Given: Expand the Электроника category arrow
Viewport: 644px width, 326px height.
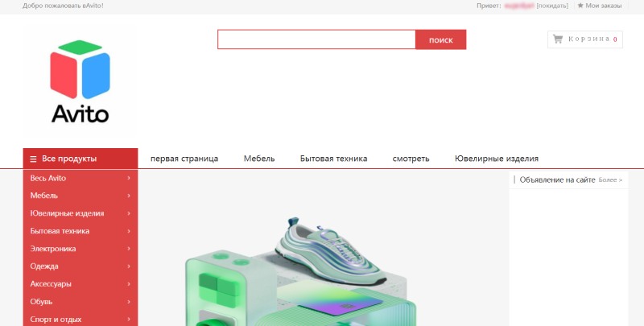Looking at the screenshot, I should point(129,249).
